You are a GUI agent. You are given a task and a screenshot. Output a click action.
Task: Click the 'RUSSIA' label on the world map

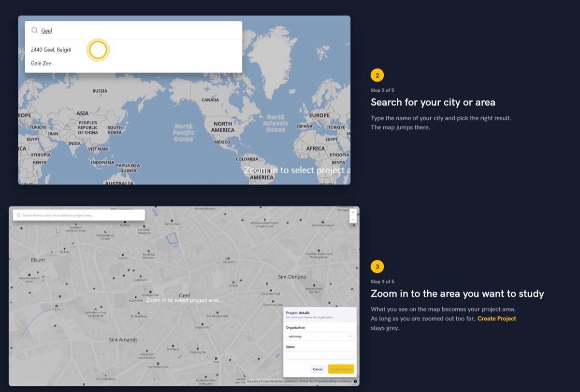[100, 91]
